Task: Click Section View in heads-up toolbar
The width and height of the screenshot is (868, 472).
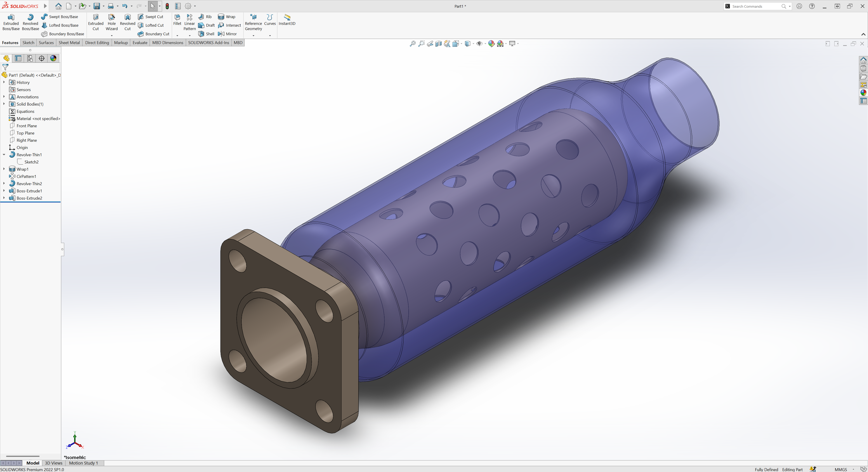Action: (438, 43)
